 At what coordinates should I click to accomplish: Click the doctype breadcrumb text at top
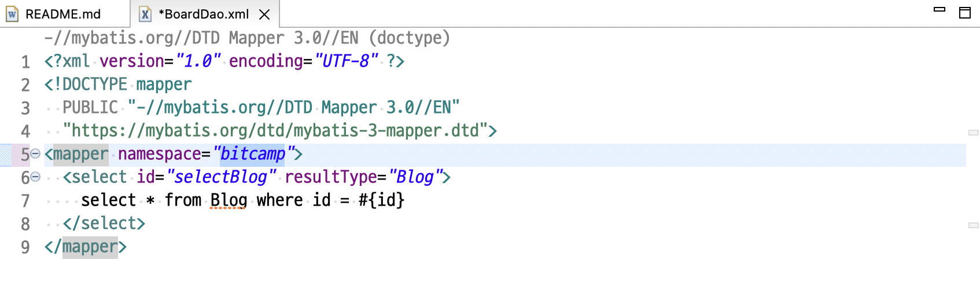[247, 38]
